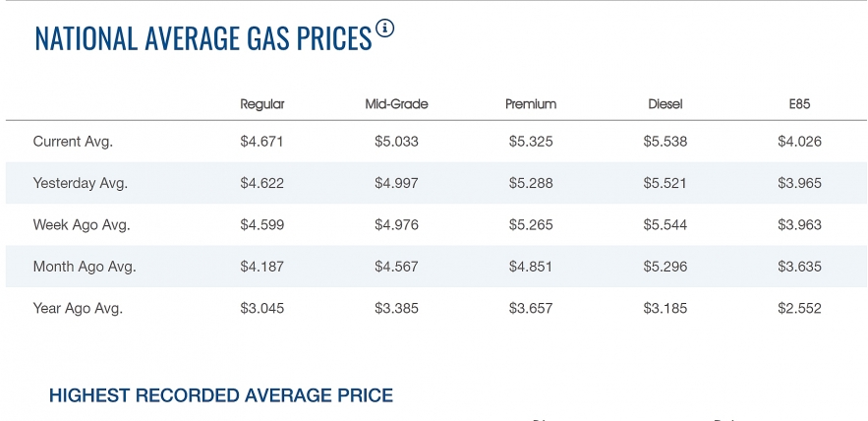Click the E85 column header
Screen dimensions: 868x421
pyautogui.click(x=799, y=104)
